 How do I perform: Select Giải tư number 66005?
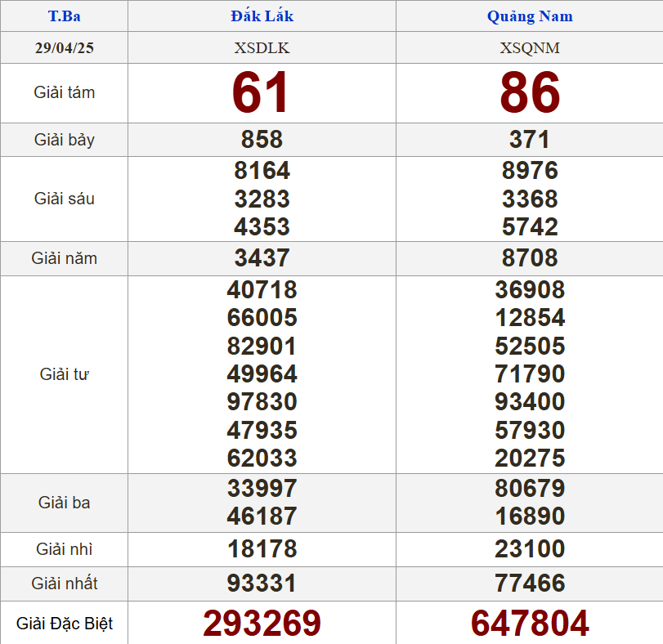tap(262, 318)
